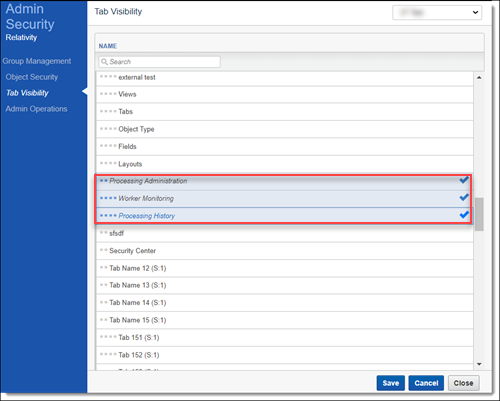Select Tab Name 14 (S:1) row
Screen dimensions: 500x401
[285, 303]
